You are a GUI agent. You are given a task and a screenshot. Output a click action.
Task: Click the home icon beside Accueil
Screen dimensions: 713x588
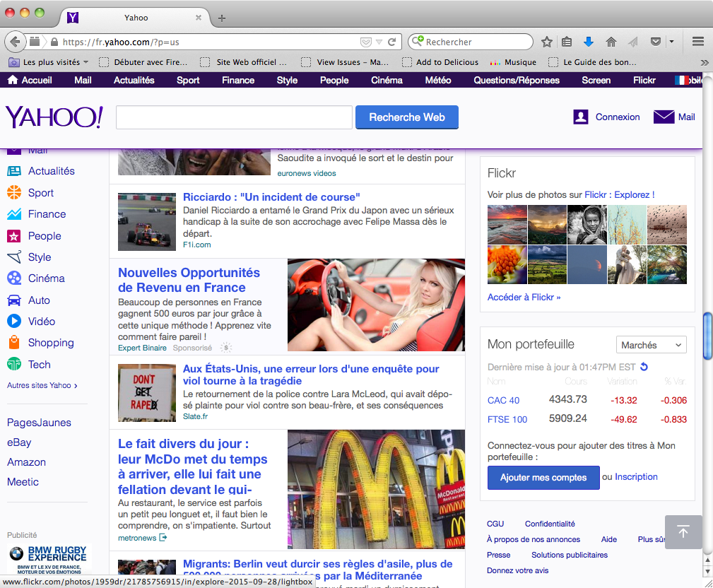point(13,80)
